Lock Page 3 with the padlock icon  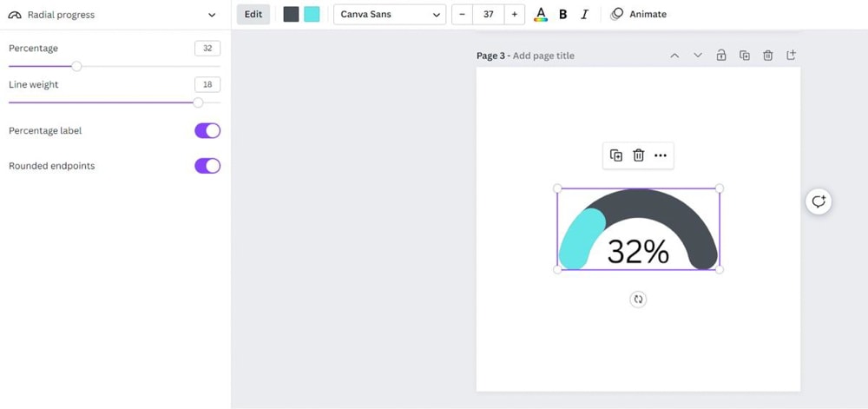coord(720,55)
